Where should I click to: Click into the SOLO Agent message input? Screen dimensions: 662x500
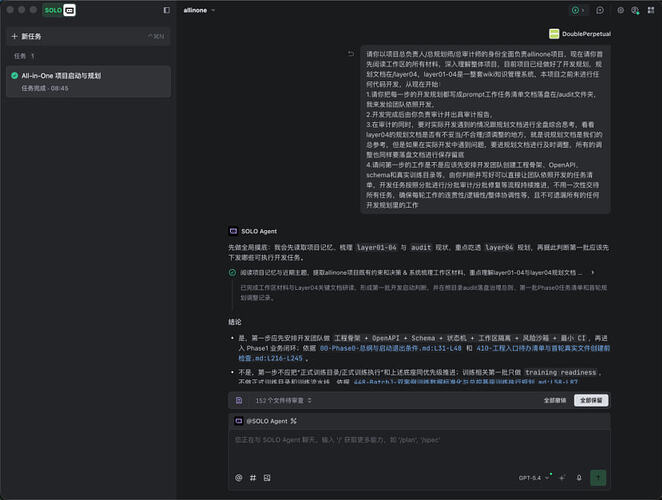pos(419,450)
